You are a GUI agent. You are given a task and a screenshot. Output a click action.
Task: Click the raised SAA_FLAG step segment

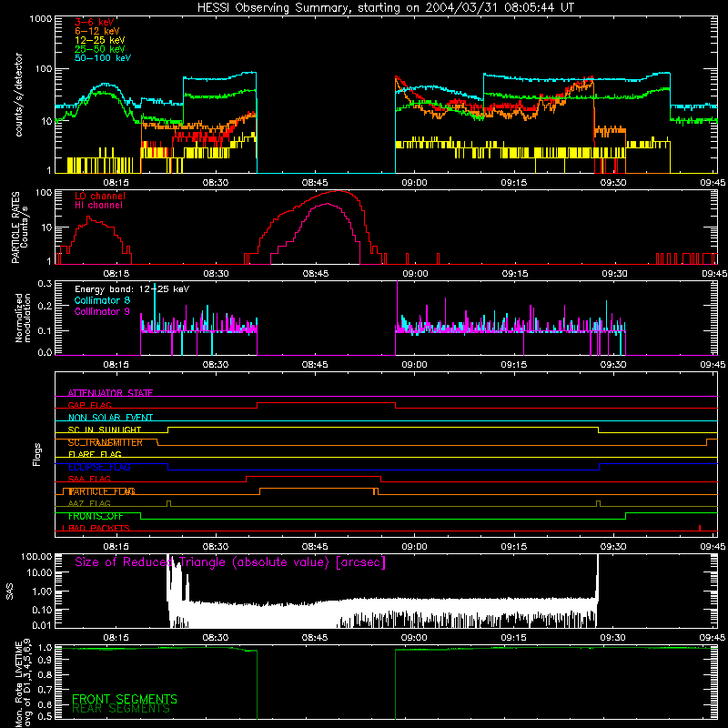point(313,476)
